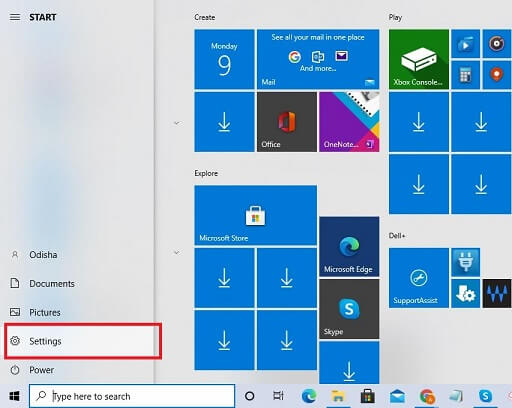Open the Mail tile
This screenshot has height=408, width=512.
(318, 59)
